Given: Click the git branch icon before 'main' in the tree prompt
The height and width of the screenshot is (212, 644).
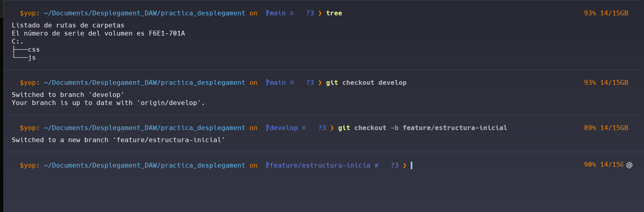Looking at the screenshot, I should (267, 13).
